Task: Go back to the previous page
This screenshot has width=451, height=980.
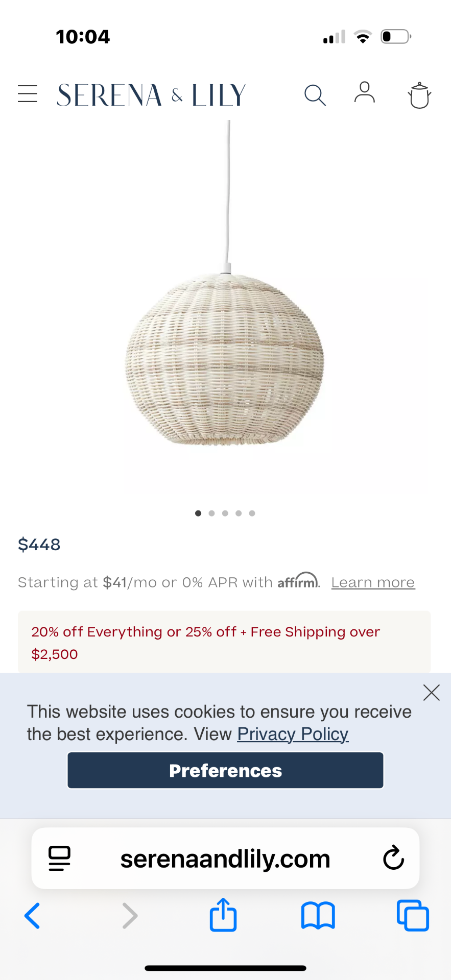Action: [33, 915]
